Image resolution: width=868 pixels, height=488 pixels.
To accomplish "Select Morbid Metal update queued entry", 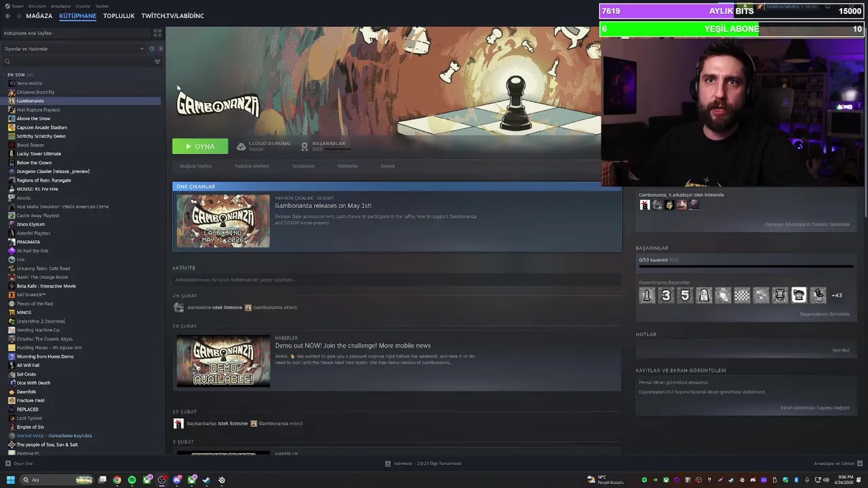I will point(54,436).
